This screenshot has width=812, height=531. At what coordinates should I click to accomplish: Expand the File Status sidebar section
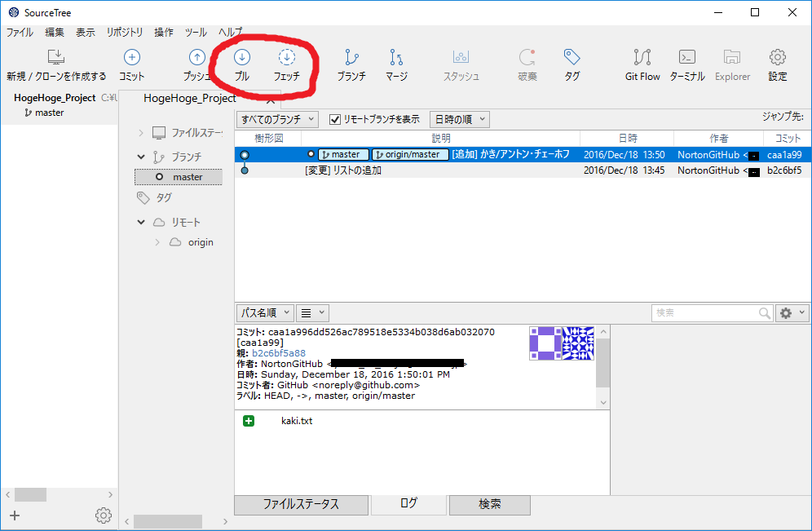click(x=141, y=133)
